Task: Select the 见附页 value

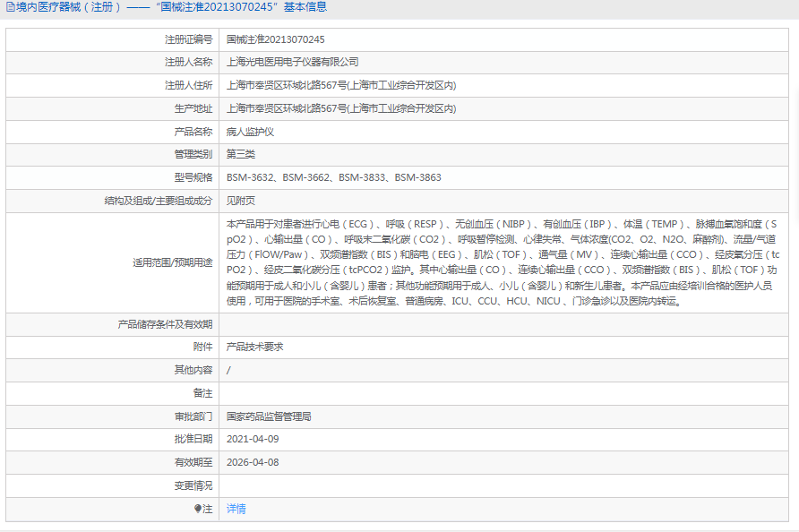Action: coord(241,201)
